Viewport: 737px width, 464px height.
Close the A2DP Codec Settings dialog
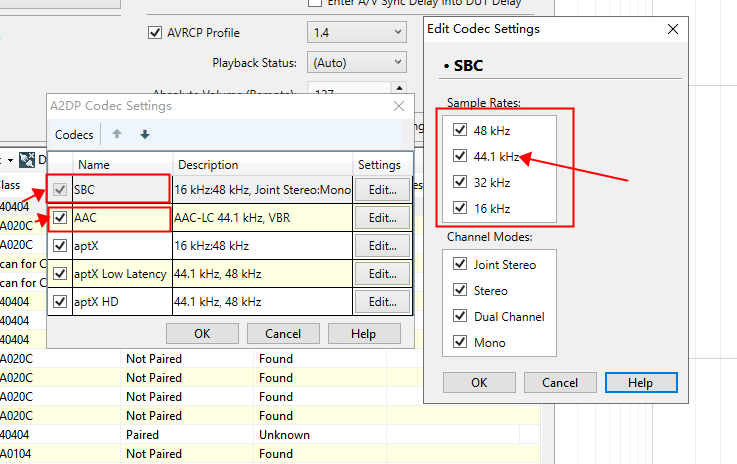(x=399, y=106)
